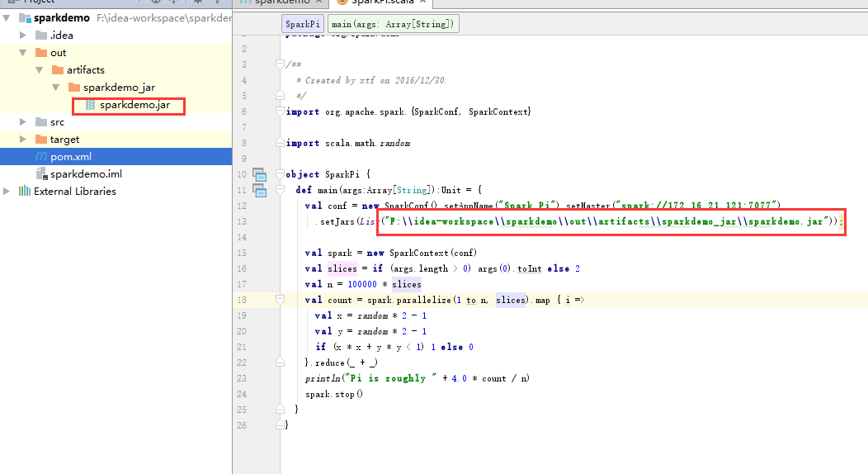Click the Maven pom.xml file icon
This screenshot has width=868, height=474.
41,157
